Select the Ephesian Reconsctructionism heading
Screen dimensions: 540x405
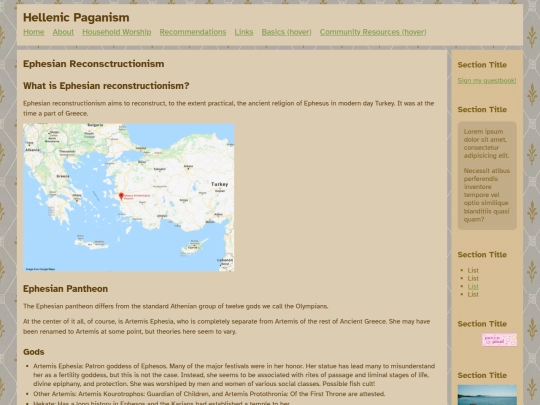click(93, 64)
